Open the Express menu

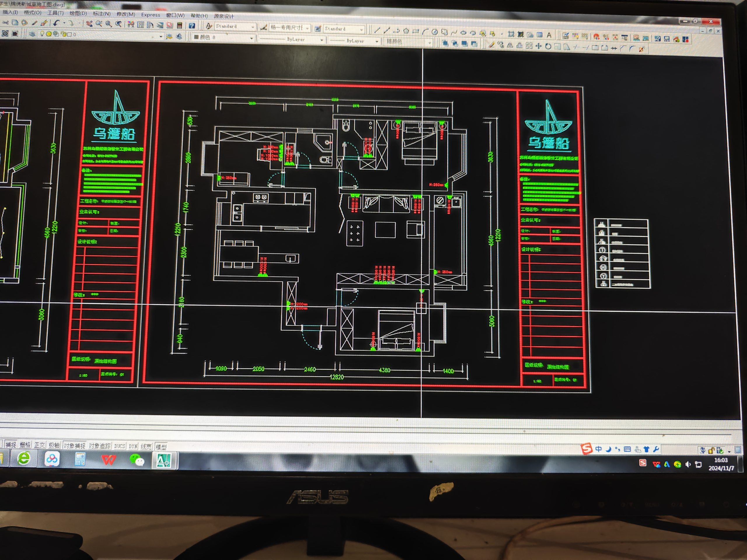pyautogui.click(x=151, y=15)
